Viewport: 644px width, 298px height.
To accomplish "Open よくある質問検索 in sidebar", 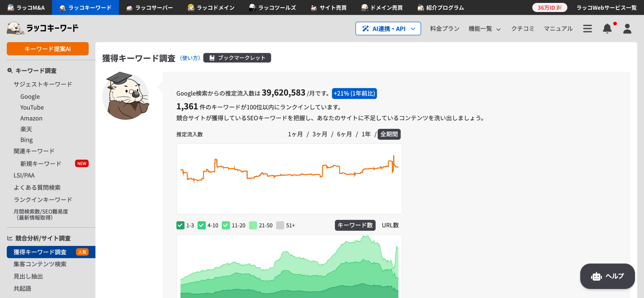I will click(x=37, y=187).
